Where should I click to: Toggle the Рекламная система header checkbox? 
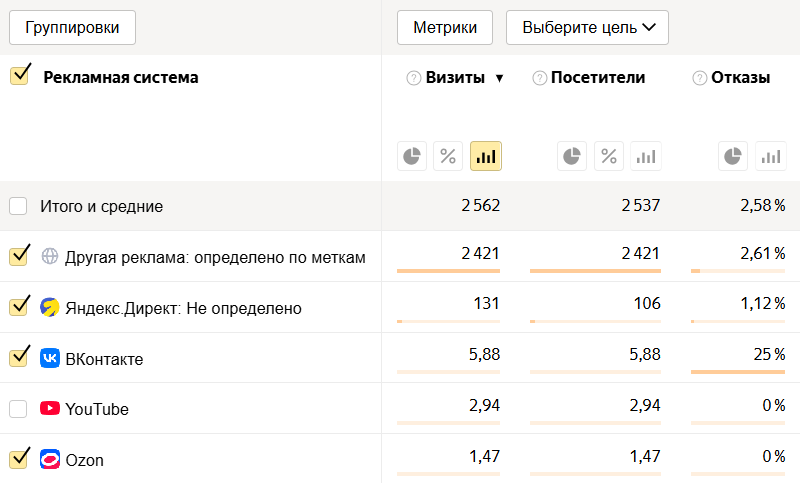point(18,76)
